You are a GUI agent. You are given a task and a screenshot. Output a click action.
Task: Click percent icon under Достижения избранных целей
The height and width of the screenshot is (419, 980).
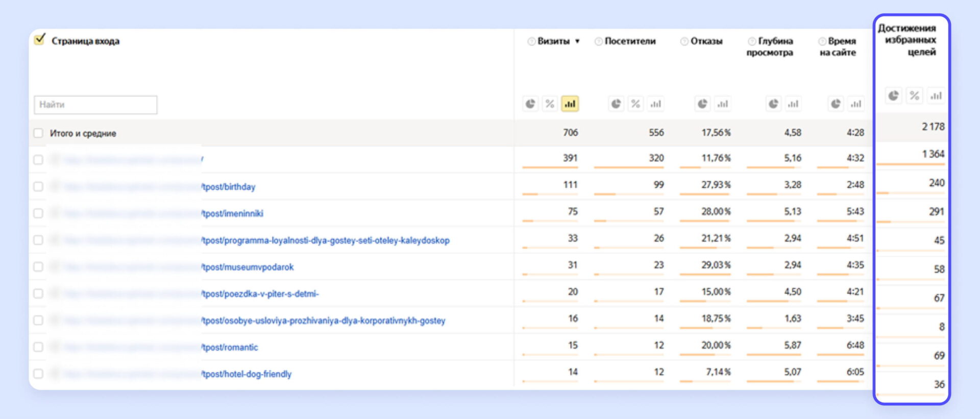coord(914,95)
